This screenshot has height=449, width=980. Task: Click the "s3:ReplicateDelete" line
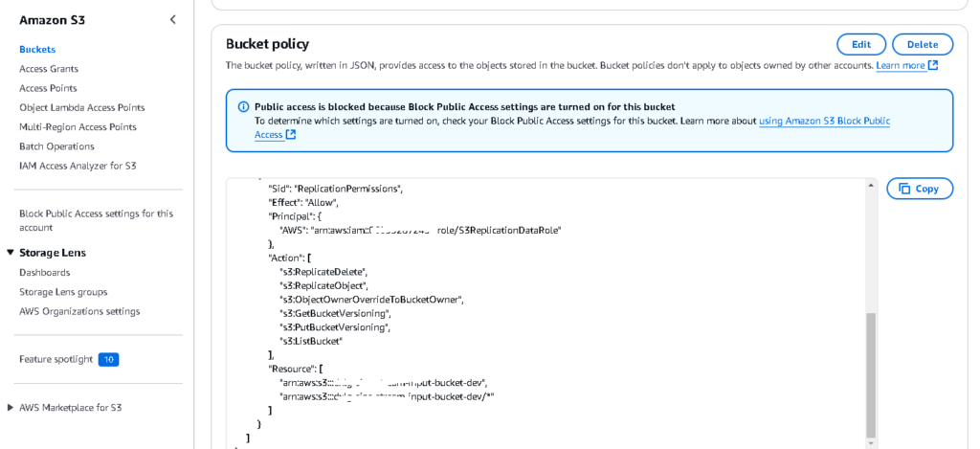pyautogui.click(x=324, y=272)
